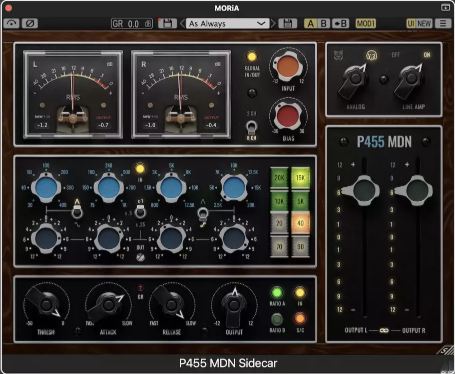The width and height of the screenshot is (455, 374).
Task: Click the MOD1 yellow button
Action: (x=366, y=23)
